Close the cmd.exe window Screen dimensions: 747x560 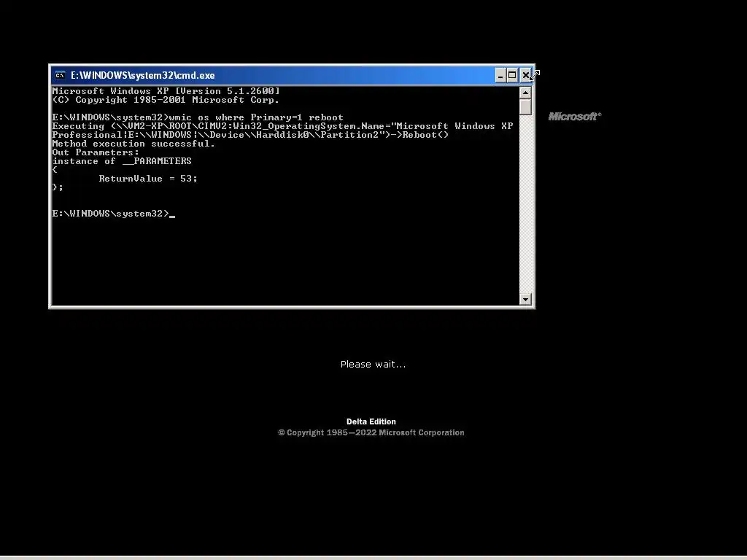coord(525,75)
